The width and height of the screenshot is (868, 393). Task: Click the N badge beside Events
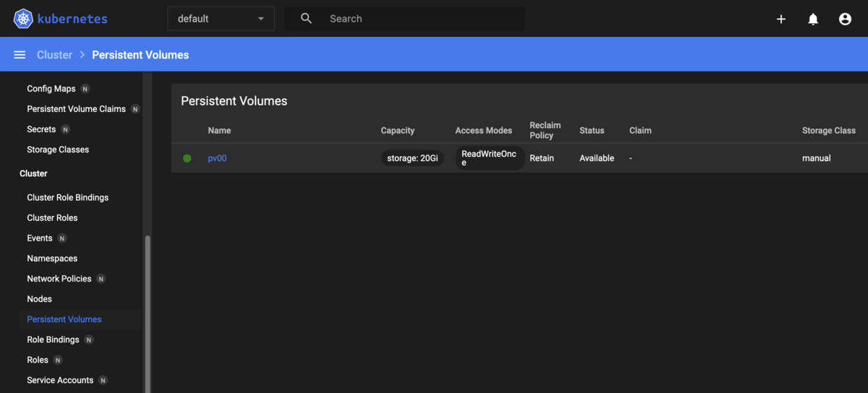pos(62,238)
